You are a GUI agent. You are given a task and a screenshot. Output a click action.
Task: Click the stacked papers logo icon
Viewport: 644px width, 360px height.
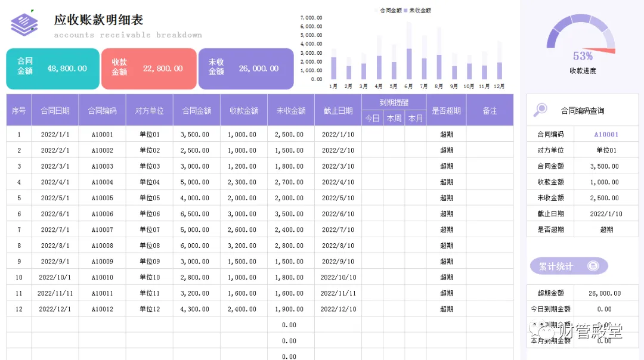(24, 24)
